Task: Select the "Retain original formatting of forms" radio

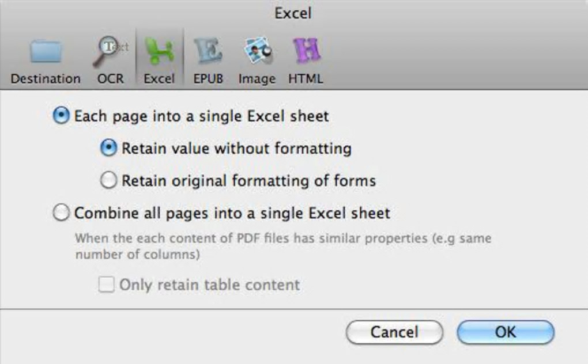Action: coord(108,181)
